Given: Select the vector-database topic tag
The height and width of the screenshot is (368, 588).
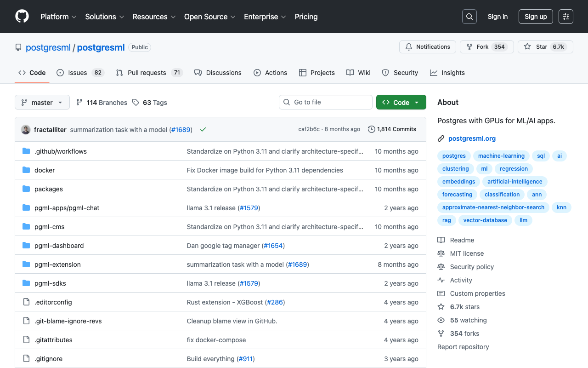Looking at the screenshot, I should coord(485,220).
